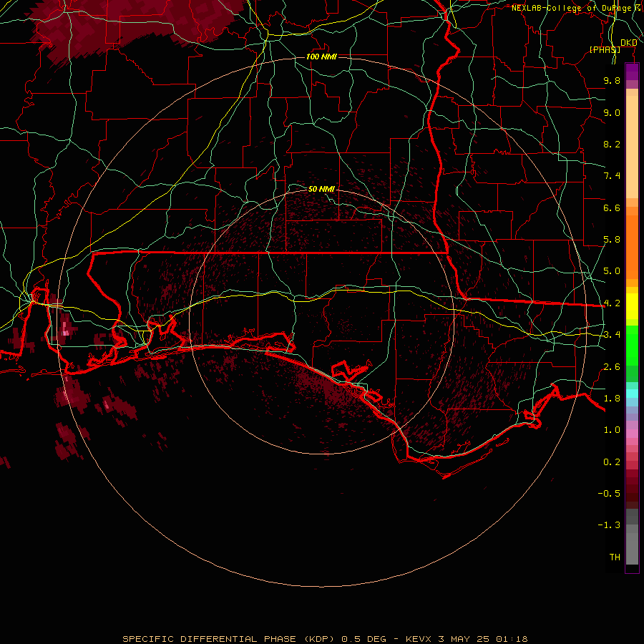The image size is (644, 644).
Task: Click the 8.2 scale value
Action: tap(612, 144)
